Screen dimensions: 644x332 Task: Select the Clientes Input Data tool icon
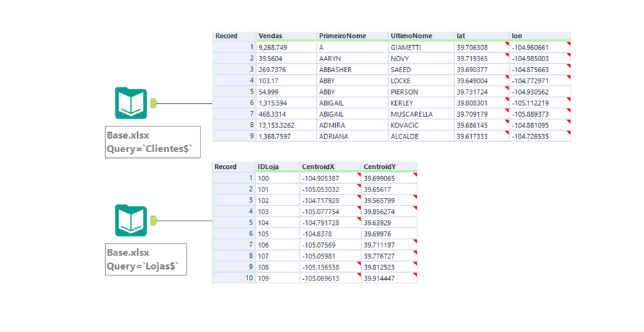coord(131,103)
